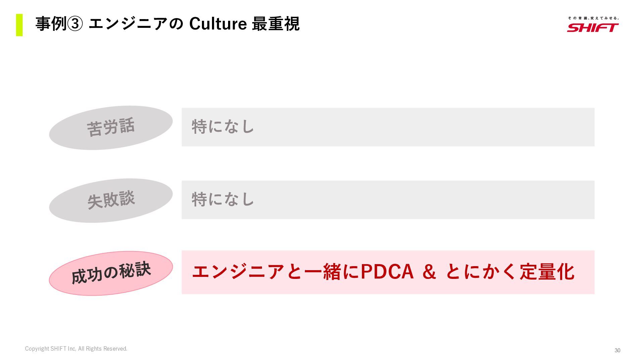This screenshot has height=362, width=644.
Task: Click the 特になし box beside 失敗談
Action: (388, 200)
